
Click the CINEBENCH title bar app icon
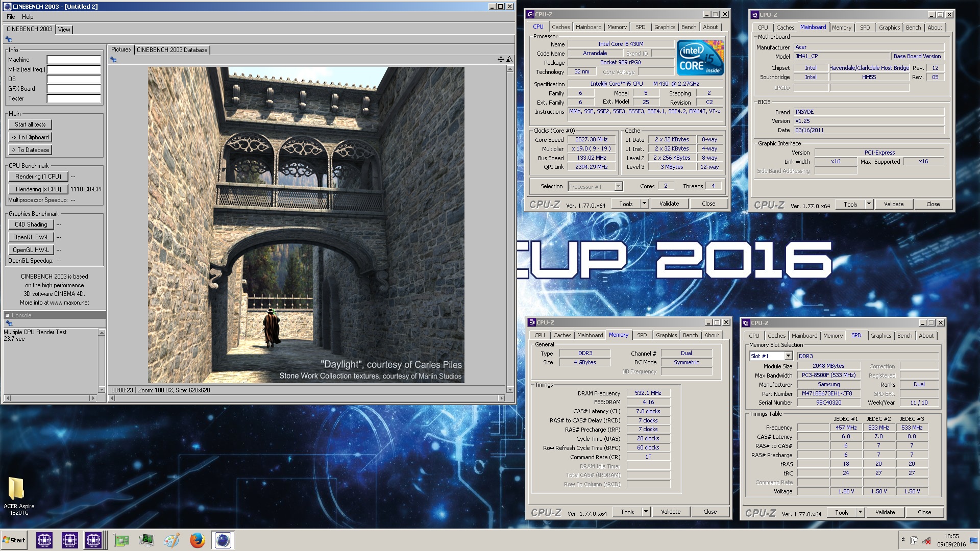click(7, 7)
